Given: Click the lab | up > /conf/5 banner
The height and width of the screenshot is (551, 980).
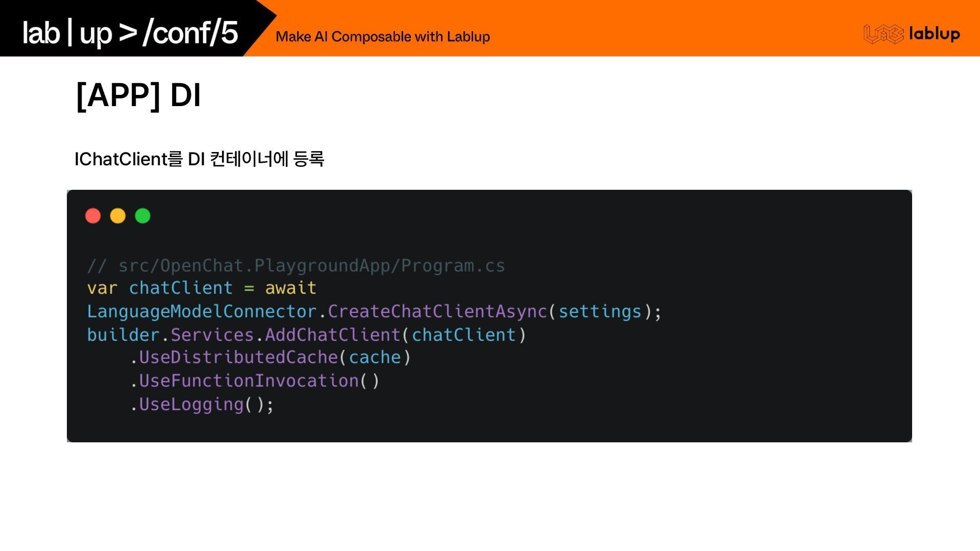Looking at the screenshot, I should point(130,33).
